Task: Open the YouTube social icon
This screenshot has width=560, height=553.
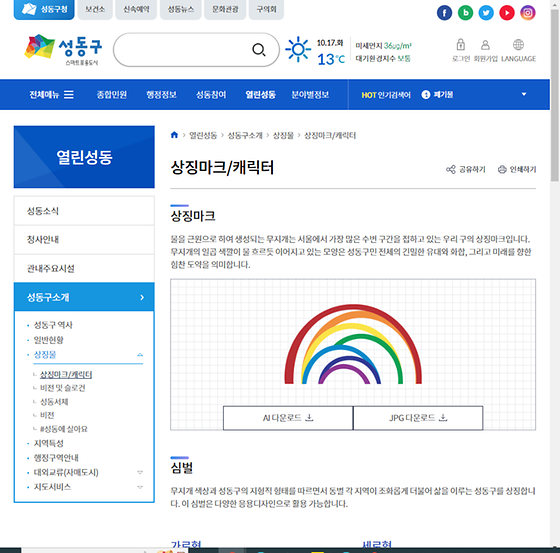Action: click(507, 13)
